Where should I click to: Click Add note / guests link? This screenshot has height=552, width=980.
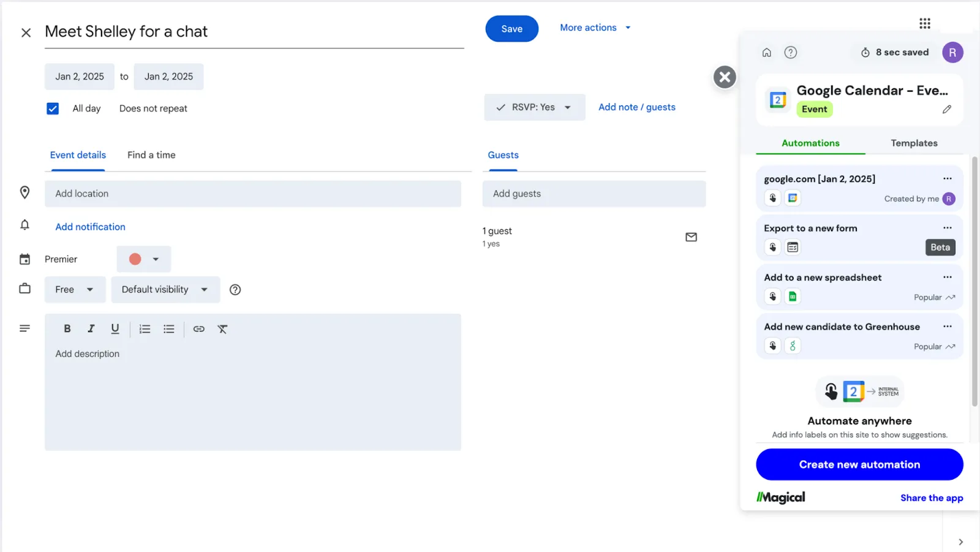coord(637,107)
